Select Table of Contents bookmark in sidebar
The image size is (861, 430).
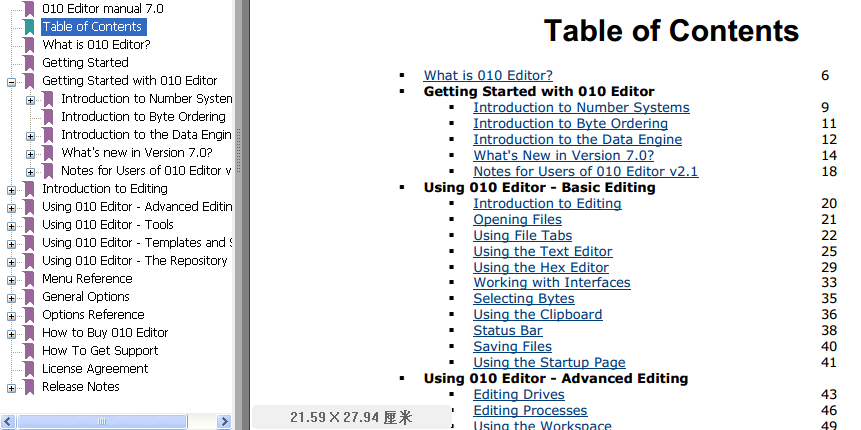click(x=93, y=27)
